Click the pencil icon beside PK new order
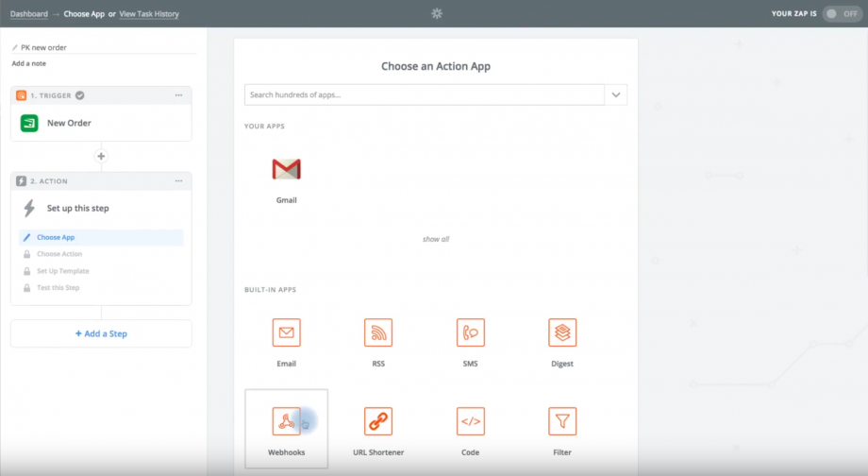868x476 pixels. pos(15,47)
